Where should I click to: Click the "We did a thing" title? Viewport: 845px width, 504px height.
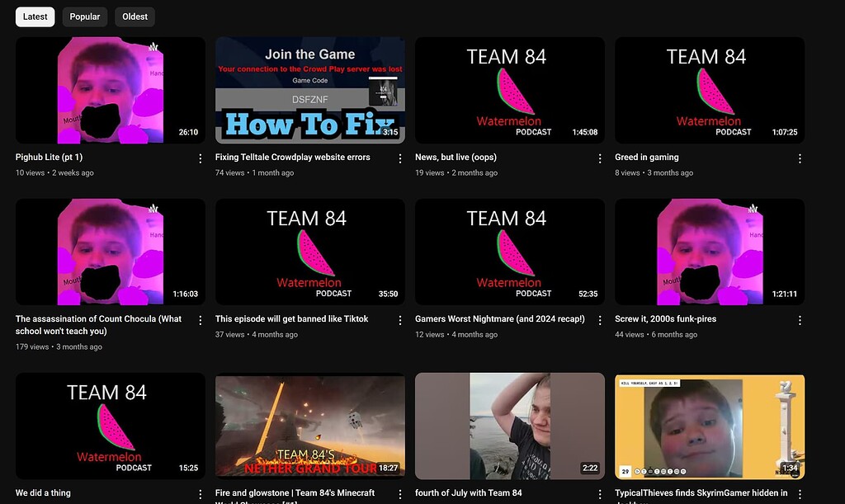point(43,492)
